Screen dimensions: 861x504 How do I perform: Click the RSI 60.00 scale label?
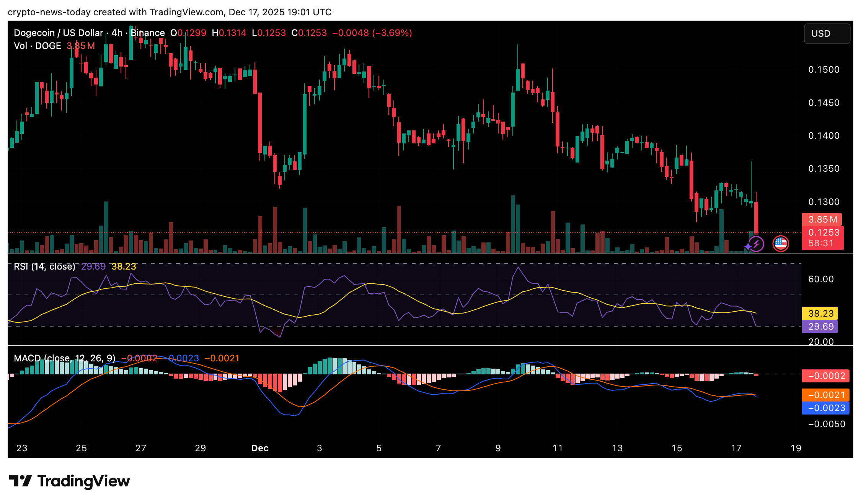click(820, 279)
